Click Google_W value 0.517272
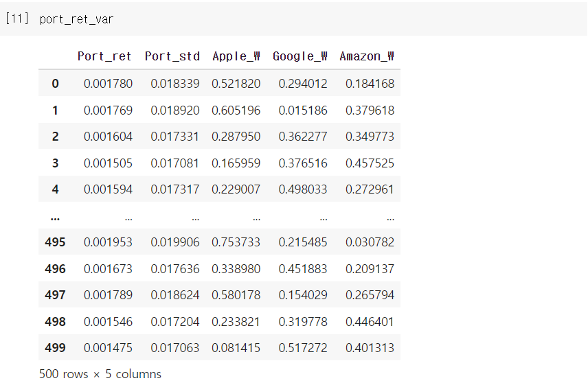Image resolution: width=588 pixels, height=385 pixels. (303, 347)
